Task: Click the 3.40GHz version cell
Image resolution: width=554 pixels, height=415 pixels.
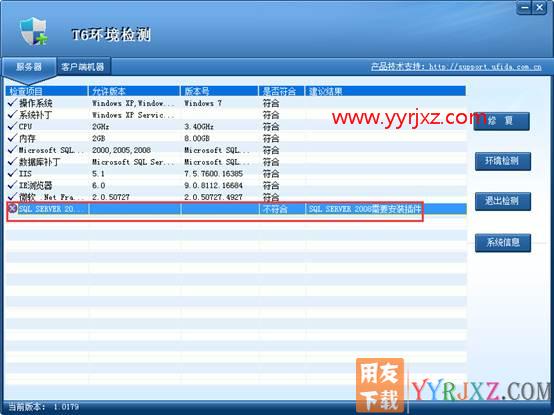Action: point(199,126)
